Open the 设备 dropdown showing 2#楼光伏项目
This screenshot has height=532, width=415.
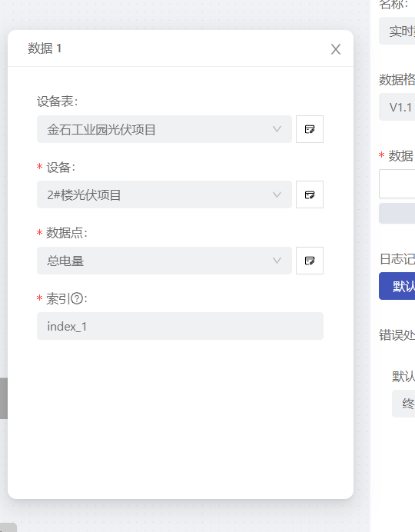pyautogui.click(x=164, y=195)
